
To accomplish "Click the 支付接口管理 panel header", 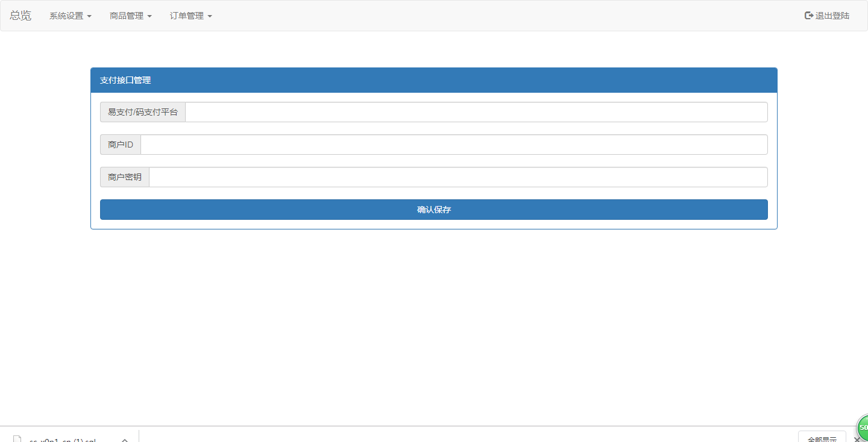I will pyautogui.click(x=433, y=80).
